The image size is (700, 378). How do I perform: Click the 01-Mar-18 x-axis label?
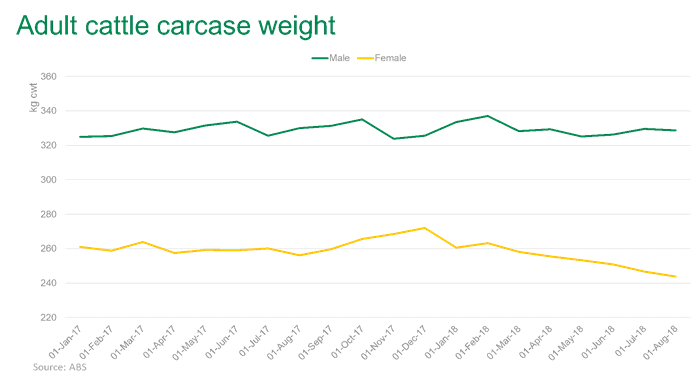(504, 342)
